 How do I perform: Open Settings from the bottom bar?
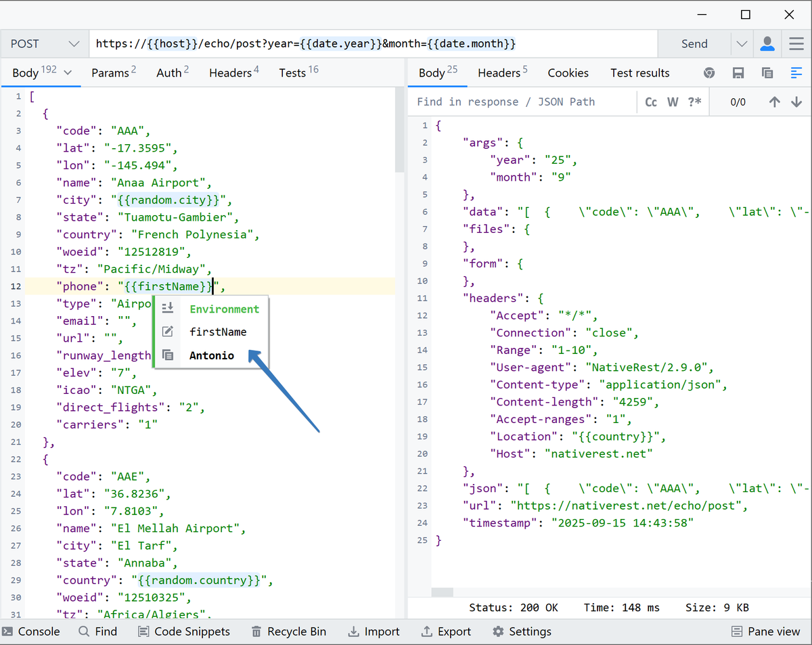click(x=522, y=631)
